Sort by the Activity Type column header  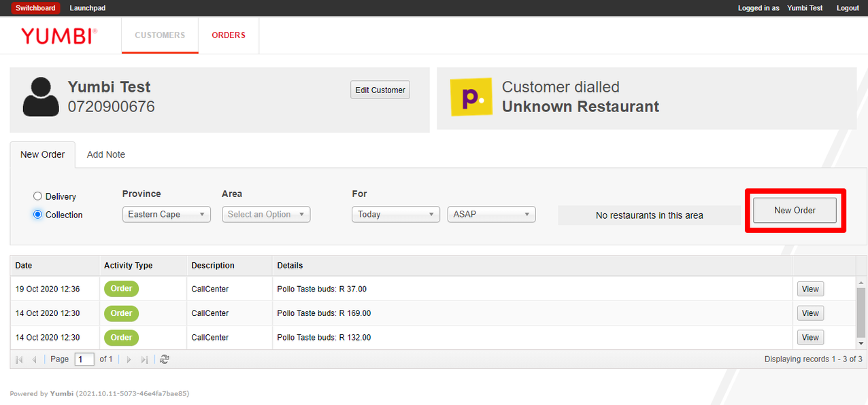[142, 266]
